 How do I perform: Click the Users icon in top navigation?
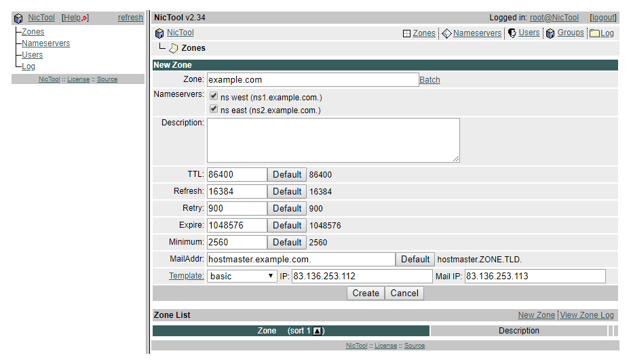[x=512, y=33]
